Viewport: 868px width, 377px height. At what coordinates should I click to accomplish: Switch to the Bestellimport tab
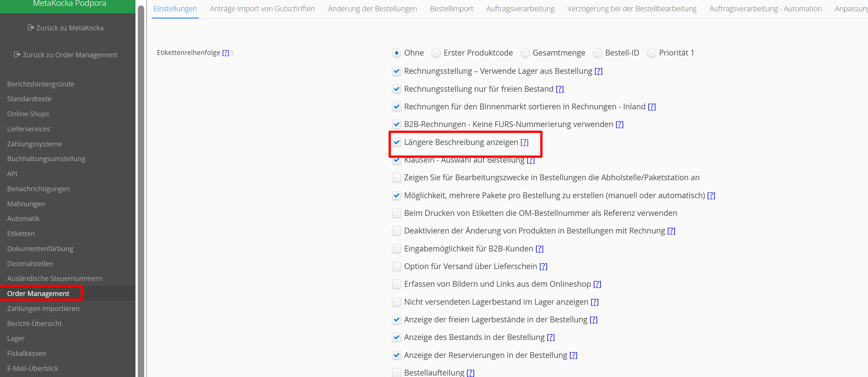[451, 9]
